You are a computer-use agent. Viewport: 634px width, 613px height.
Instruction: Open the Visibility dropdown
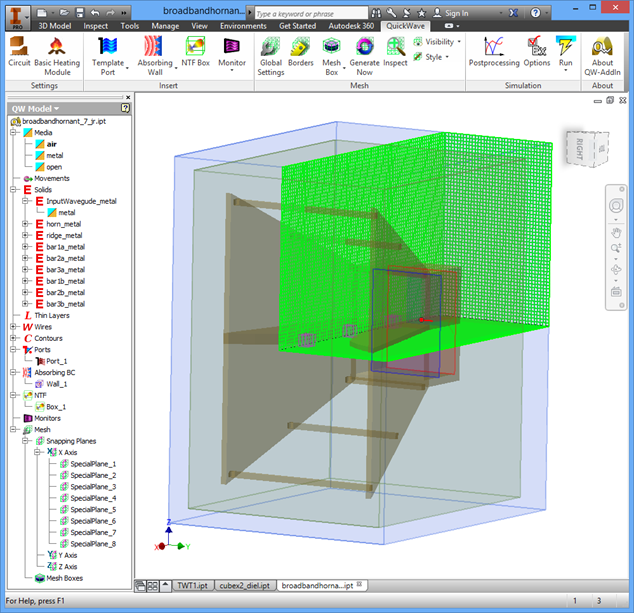point(439,42)
